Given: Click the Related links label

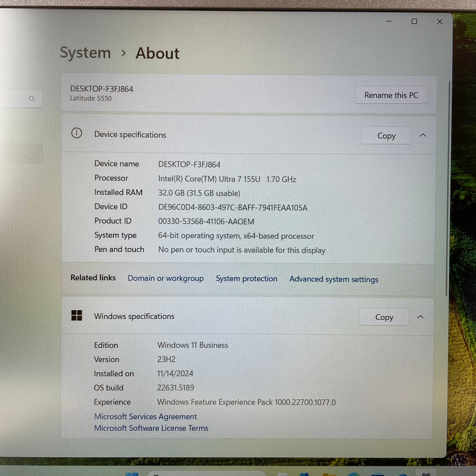Looking at the screenshot, I should [93, 278].
